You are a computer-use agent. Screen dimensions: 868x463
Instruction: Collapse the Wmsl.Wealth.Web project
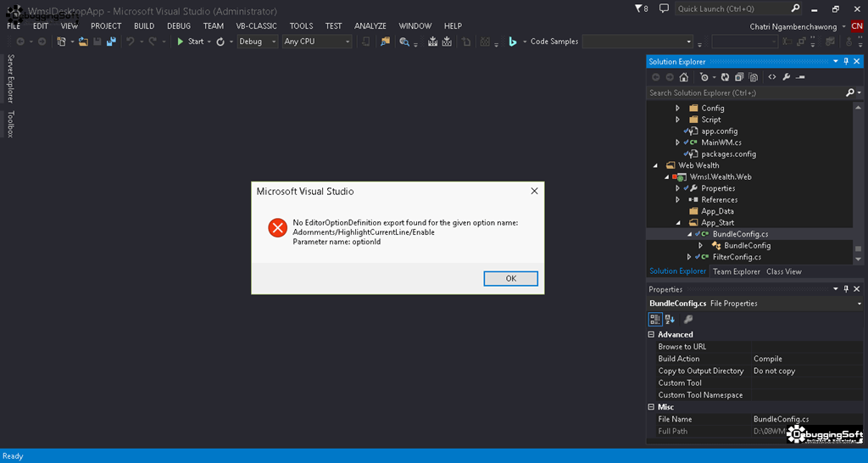point(666,177)
